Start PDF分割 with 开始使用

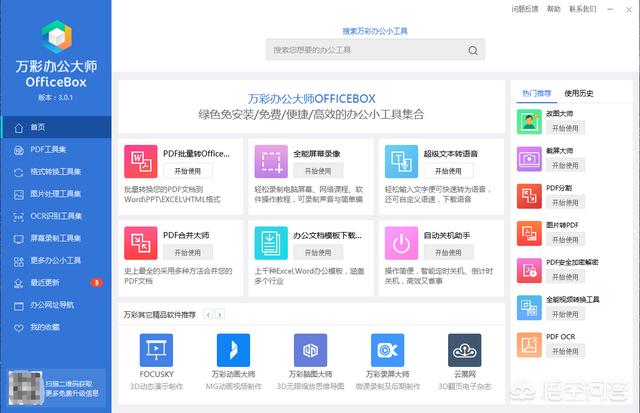[565, 202]
